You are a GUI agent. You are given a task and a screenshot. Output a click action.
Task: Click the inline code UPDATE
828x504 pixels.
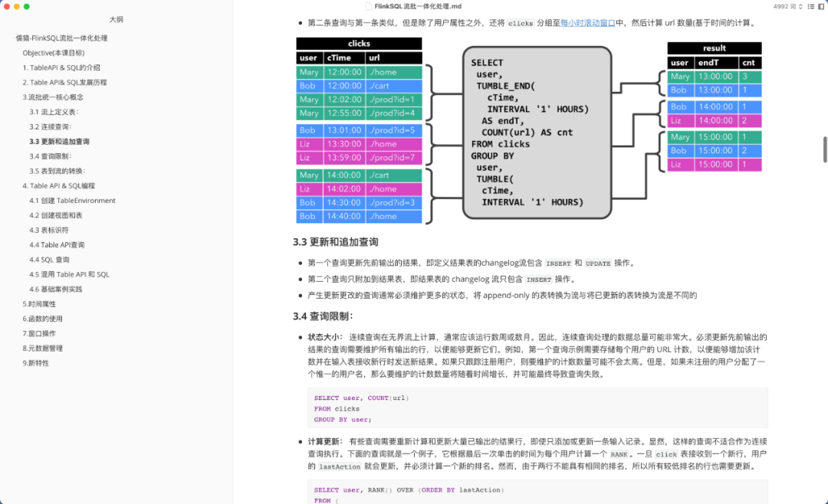[x=598, y=263]
